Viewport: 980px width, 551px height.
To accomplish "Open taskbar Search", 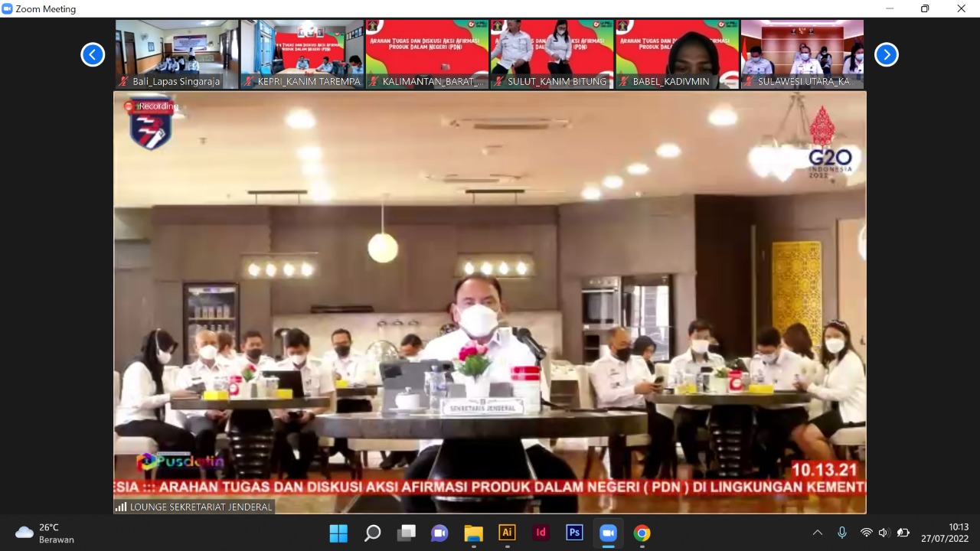I will click(372, 533).
